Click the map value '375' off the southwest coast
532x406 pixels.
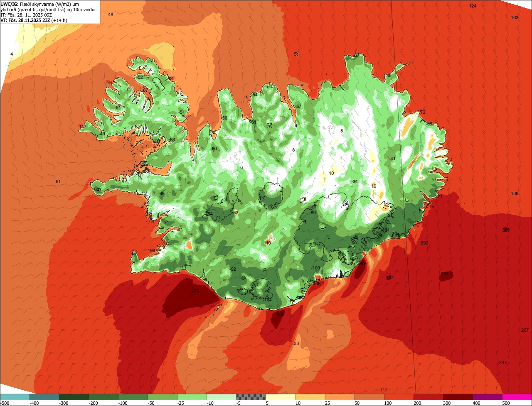point(195,291)
